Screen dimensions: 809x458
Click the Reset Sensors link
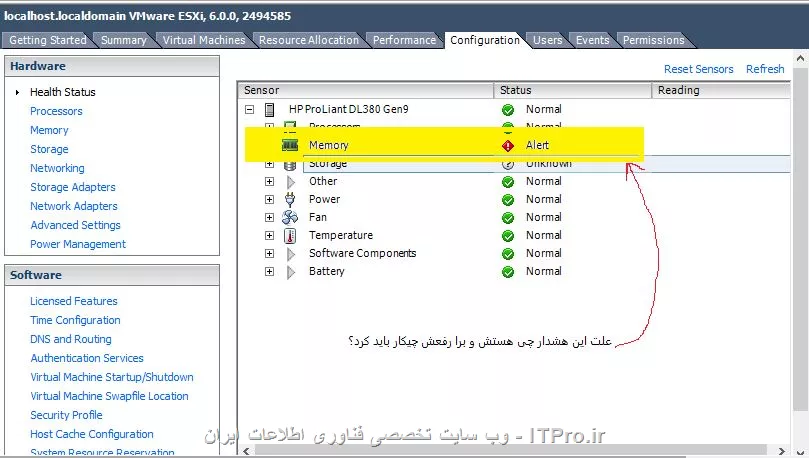[x=698, y=69]
